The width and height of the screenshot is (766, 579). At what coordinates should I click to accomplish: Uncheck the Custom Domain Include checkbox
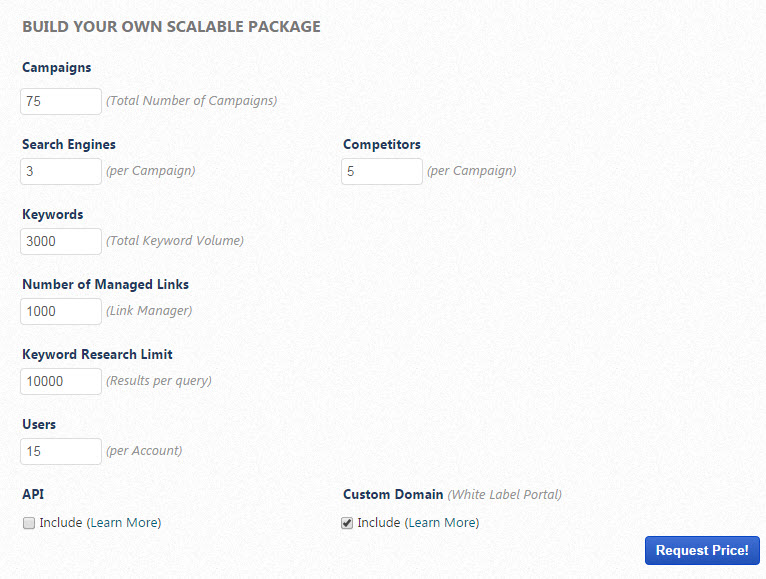(x=347, y=523)
